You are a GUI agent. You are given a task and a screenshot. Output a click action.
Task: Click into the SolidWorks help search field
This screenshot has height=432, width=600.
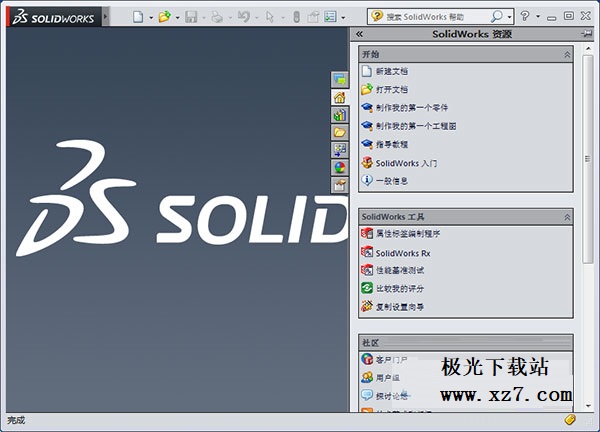436,17
